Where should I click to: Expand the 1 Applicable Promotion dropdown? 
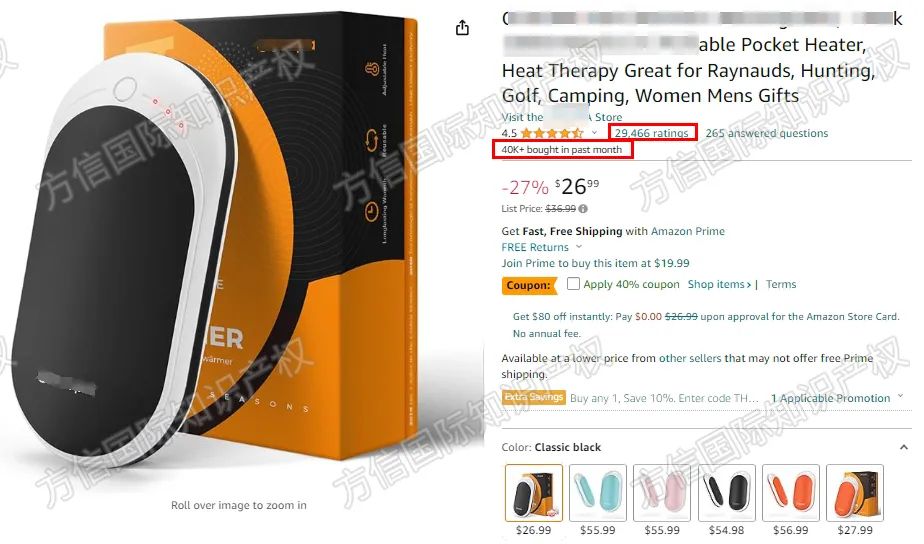900,397
